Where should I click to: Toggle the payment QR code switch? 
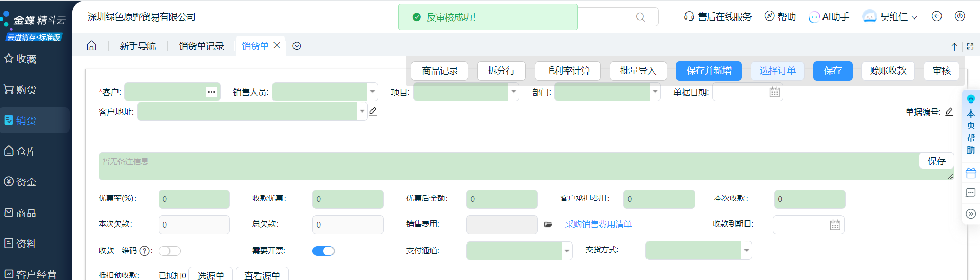click(169, 251)
